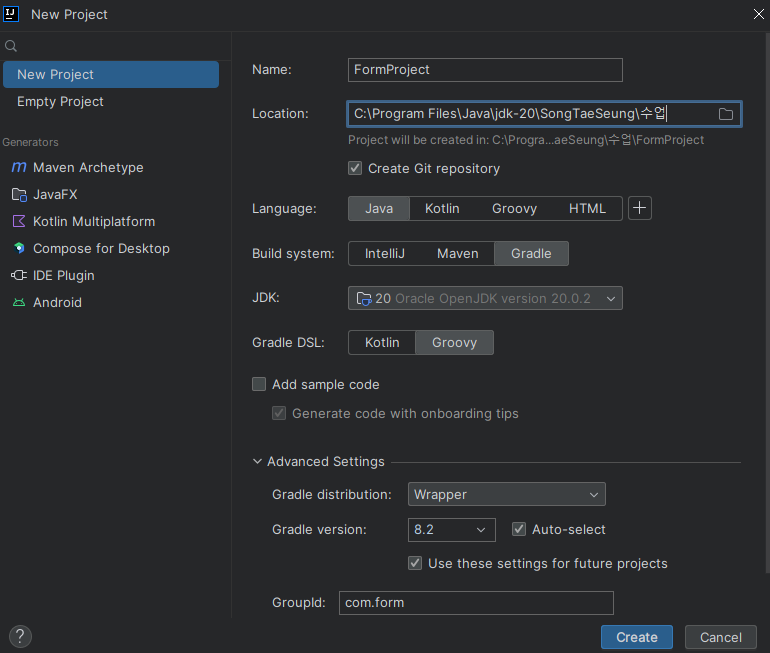Click the GroupId input field
Screen dimensions: 770x653
(x=476, y=603)
